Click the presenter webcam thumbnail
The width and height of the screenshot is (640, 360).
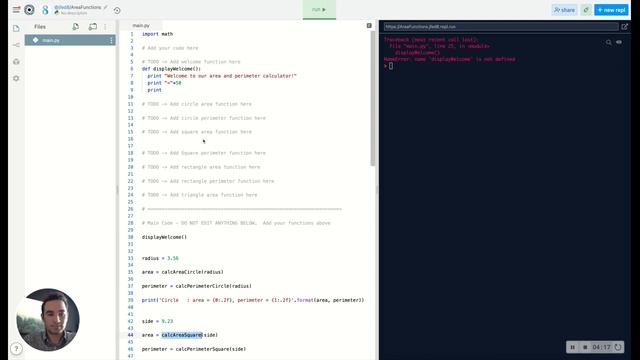[x=48, y=320]
